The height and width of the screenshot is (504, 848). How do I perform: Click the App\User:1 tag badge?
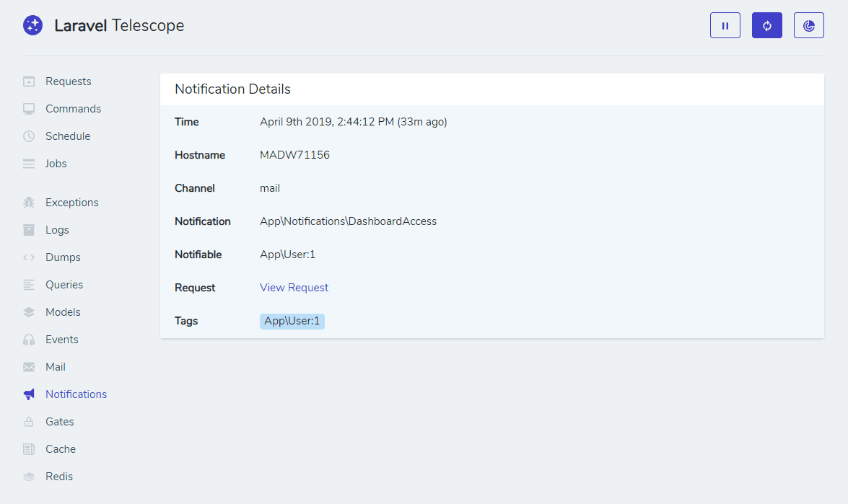[x=292, y=321]
